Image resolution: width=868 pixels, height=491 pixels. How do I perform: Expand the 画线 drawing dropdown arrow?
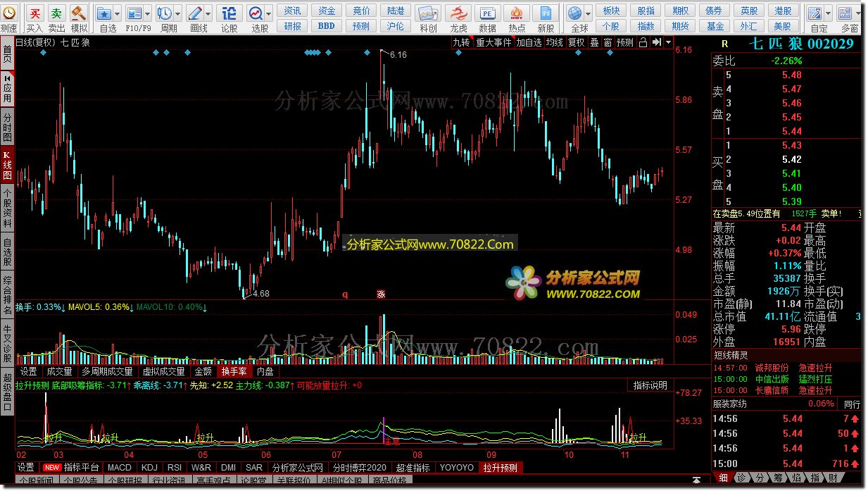pyautogui.click(x=208, y=13)
